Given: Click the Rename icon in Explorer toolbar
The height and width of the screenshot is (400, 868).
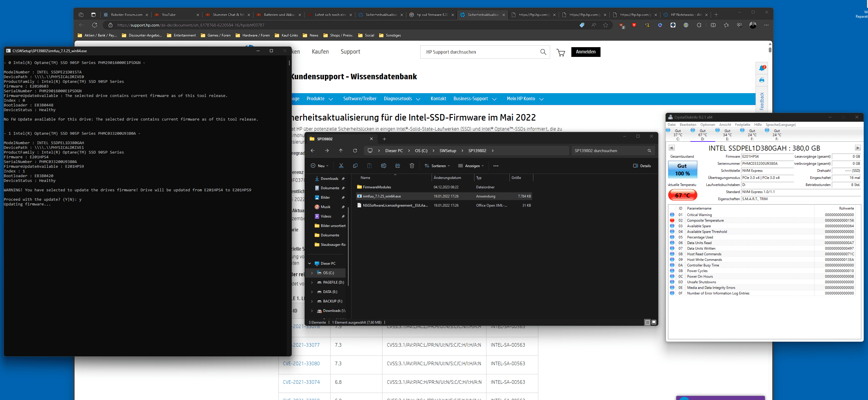Looking at the screenshot, I should coord(383,166).
